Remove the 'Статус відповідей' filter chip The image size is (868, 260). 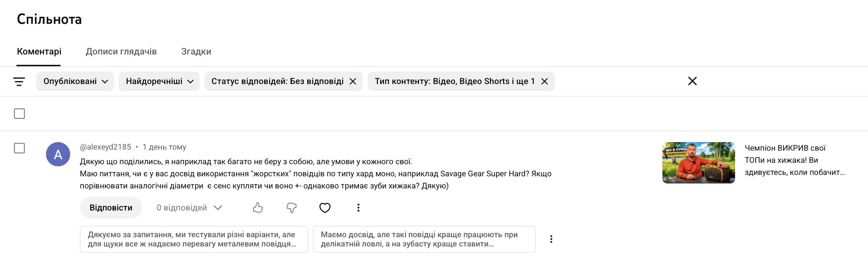coord(353,82)
